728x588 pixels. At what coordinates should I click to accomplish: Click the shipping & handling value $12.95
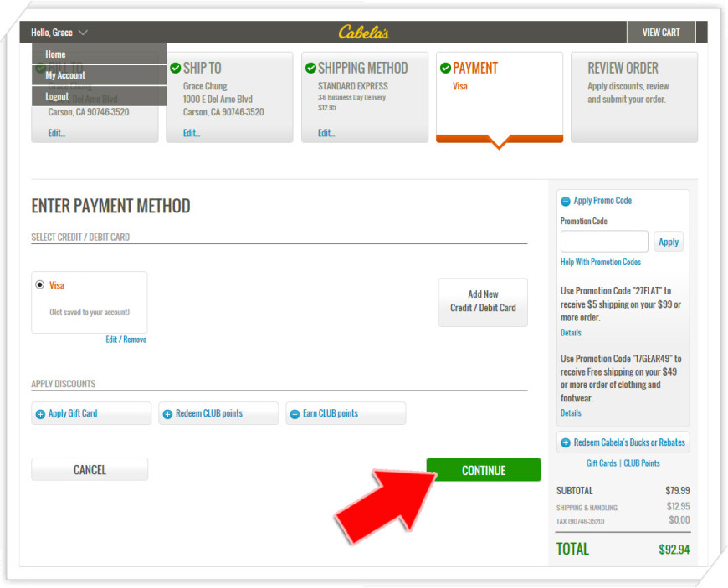coord(679,506)
